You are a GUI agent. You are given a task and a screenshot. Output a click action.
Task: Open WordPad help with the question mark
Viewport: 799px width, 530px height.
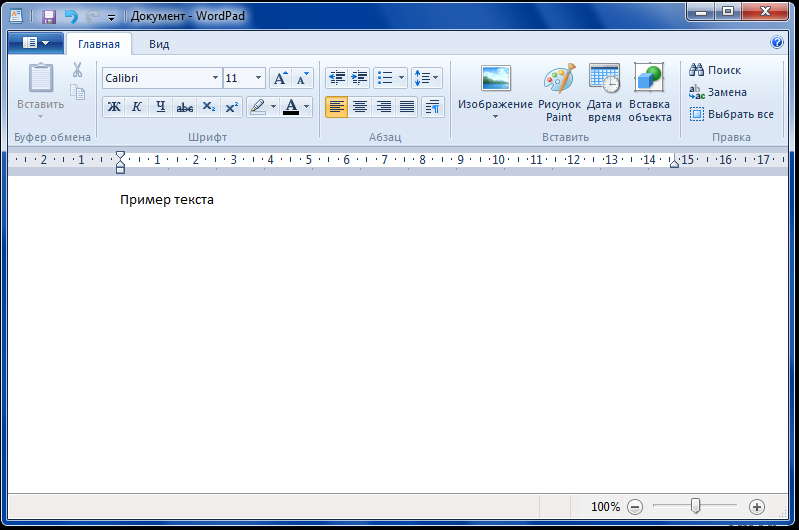coord(777,42)
